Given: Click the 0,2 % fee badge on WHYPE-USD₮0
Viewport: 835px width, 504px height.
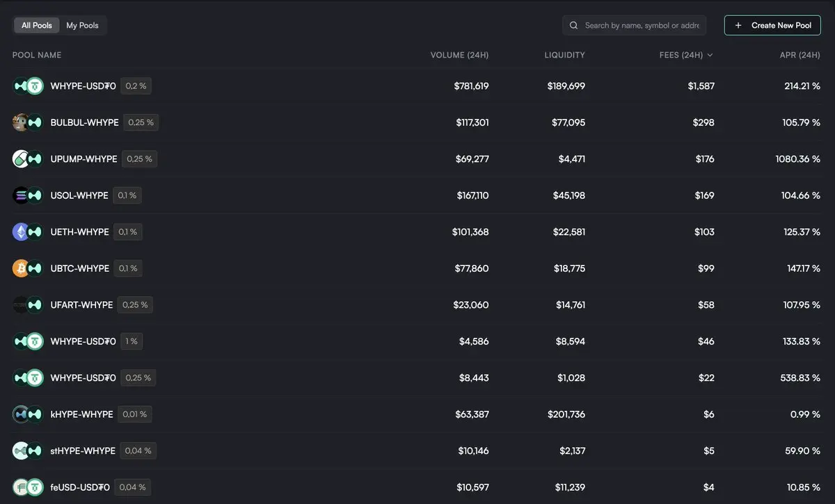Looking at the screenshot, I should (x=136, y=86).
